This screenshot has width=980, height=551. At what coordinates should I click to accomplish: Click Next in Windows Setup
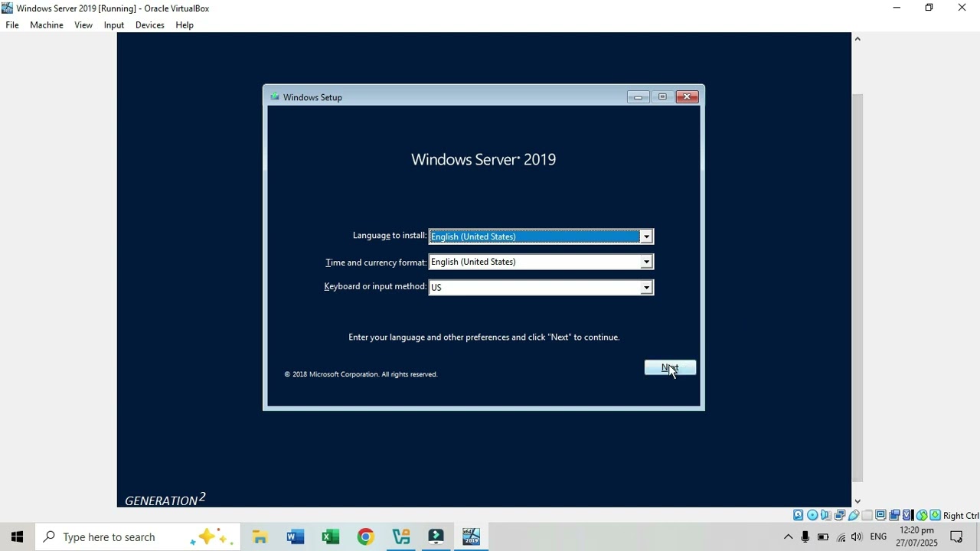point(670,368)
